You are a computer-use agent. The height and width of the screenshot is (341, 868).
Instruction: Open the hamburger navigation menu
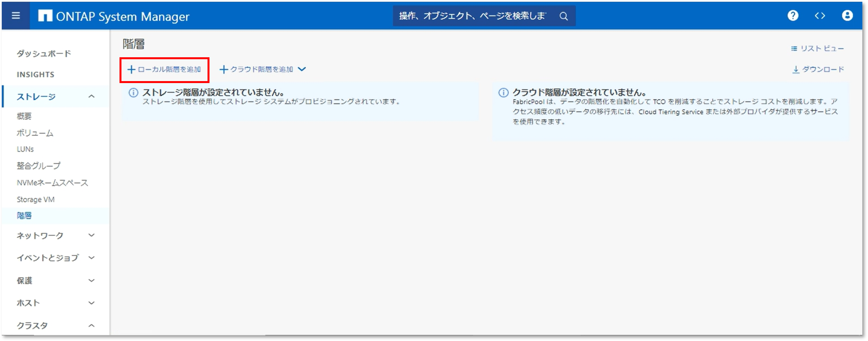(x=16, y=16)
